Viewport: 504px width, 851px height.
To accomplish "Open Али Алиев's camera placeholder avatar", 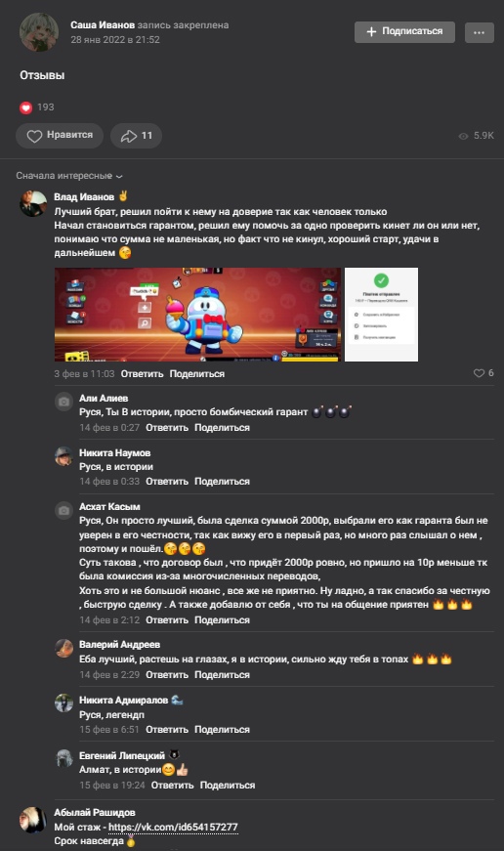I will click(x=64, y=402).
